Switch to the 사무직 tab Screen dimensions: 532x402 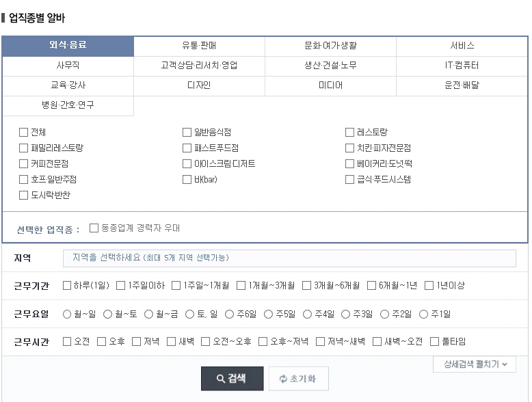[x=68, y=66]
